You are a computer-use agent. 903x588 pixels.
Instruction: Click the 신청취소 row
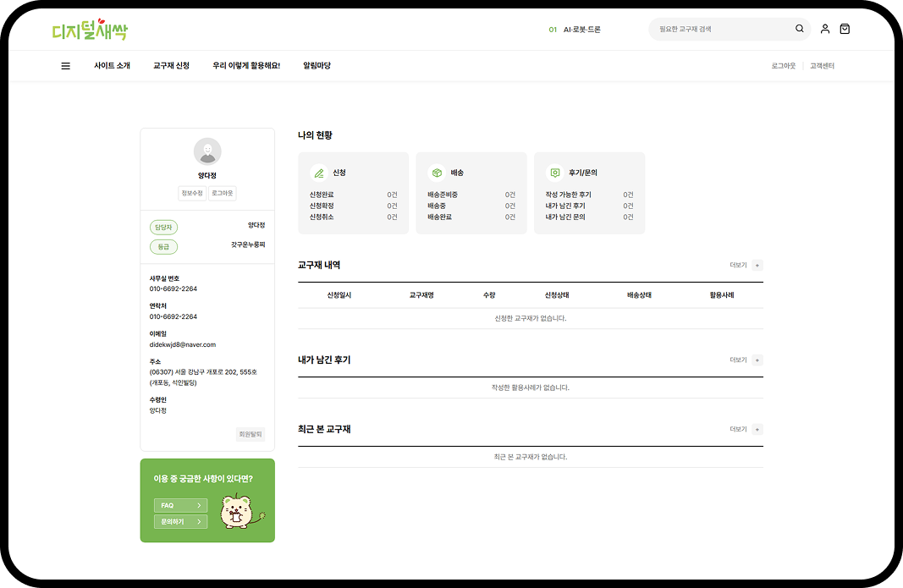353,217
